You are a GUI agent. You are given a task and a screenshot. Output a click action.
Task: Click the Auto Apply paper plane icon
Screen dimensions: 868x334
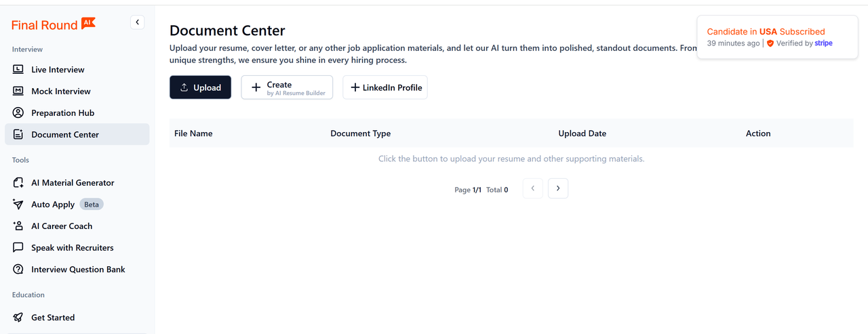pyautogui.click(x=18, y=205)
